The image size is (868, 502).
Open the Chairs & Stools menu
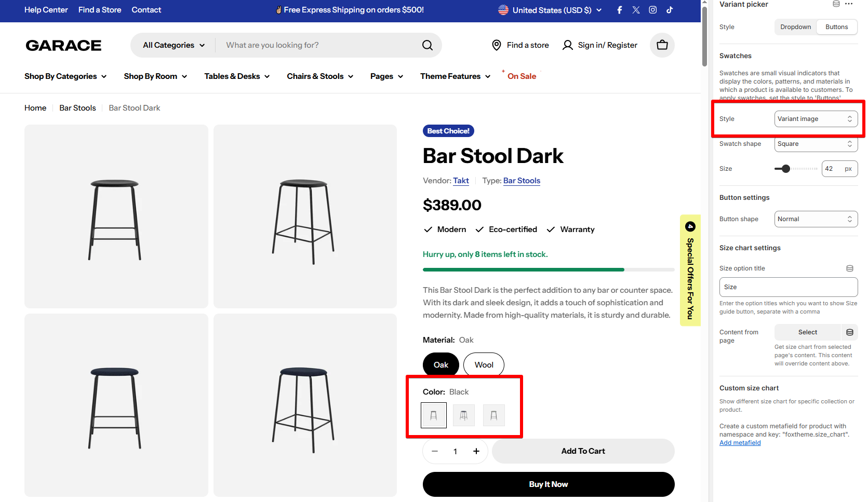[320, 76]
